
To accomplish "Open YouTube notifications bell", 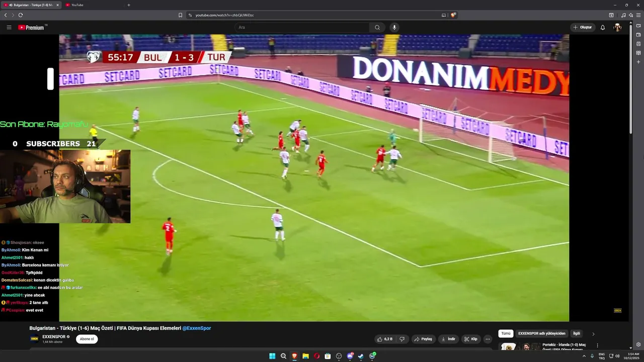I will tap(603, 28).
